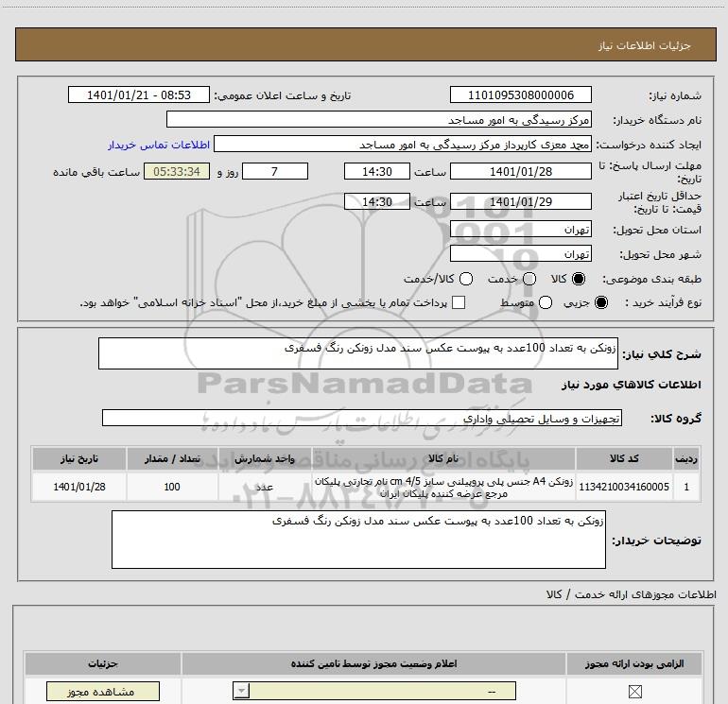Click the اطلاعات کالاهای مورد نیاز heading

(632, 385)
